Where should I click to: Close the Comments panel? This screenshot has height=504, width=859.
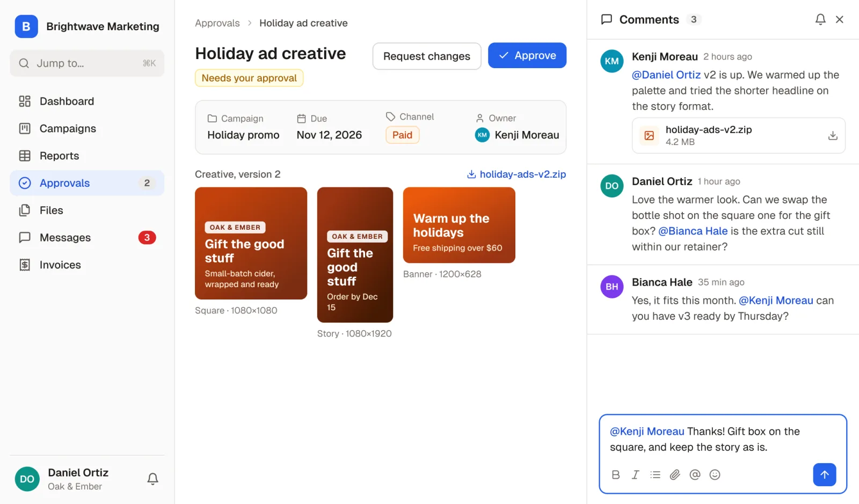coord(840,19)
